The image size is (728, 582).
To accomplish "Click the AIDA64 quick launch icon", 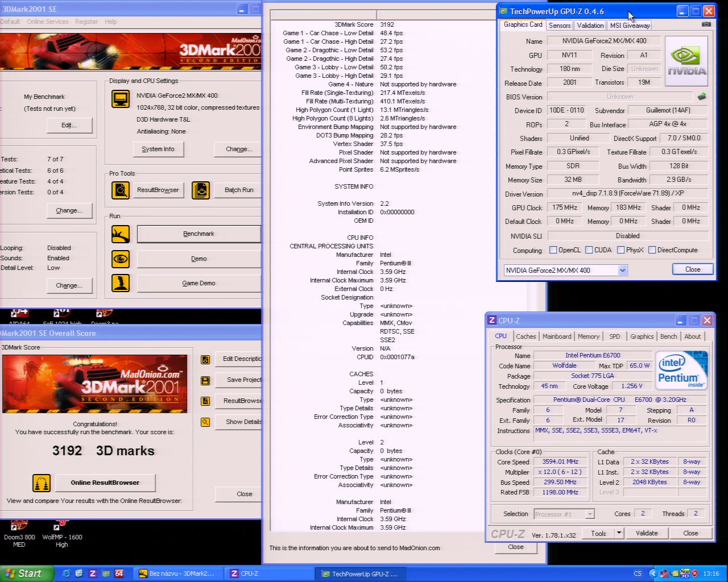I will point(119,573).
